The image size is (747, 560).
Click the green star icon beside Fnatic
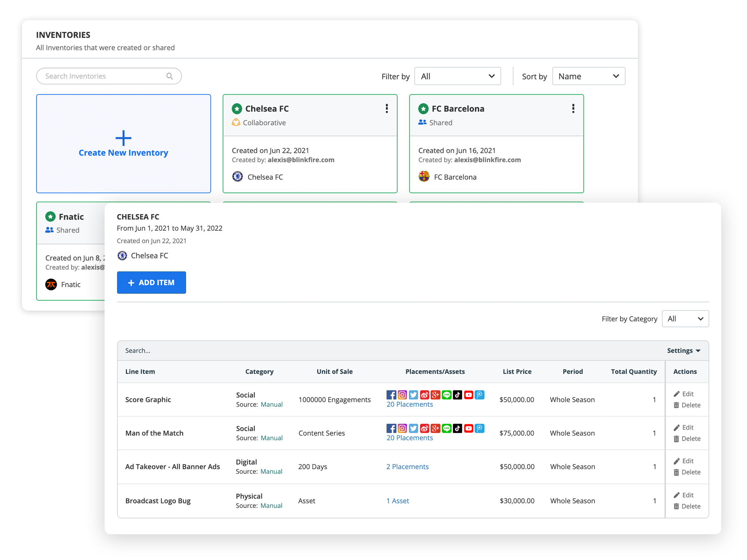pos(50,217)
